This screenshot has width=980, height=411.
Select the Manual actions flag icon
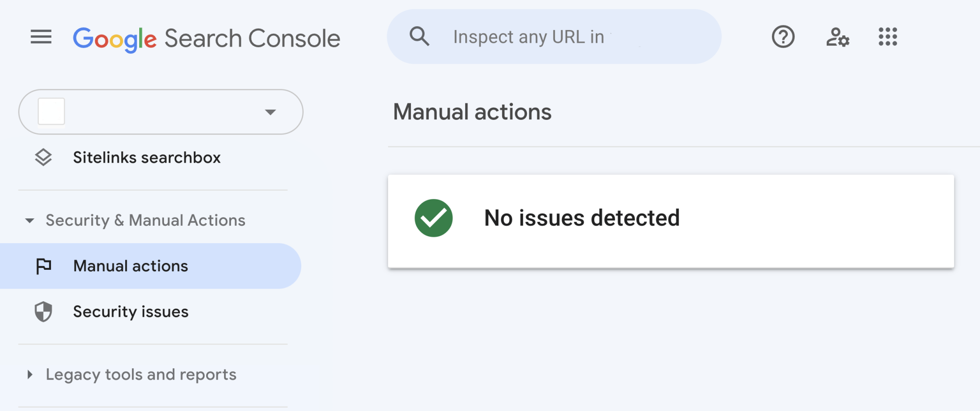pos(44,265)
